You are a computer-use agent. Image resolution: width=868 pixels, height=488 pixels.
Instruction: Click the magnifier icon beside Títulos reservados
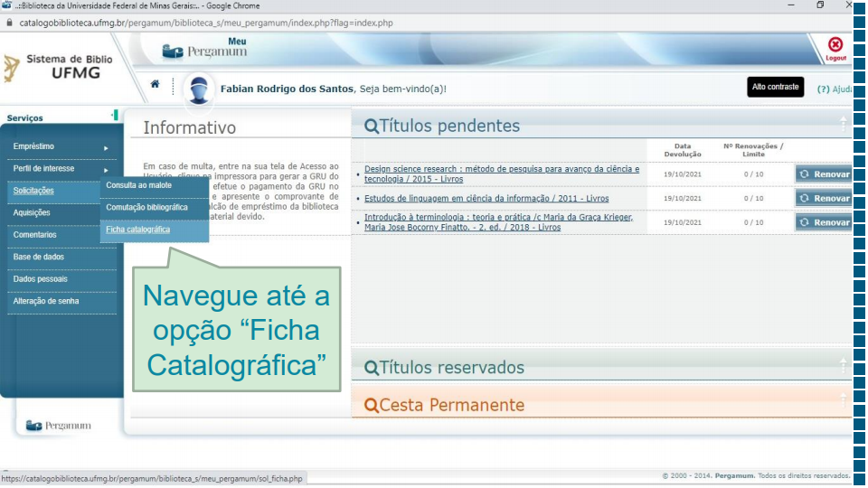click(371, 368)
